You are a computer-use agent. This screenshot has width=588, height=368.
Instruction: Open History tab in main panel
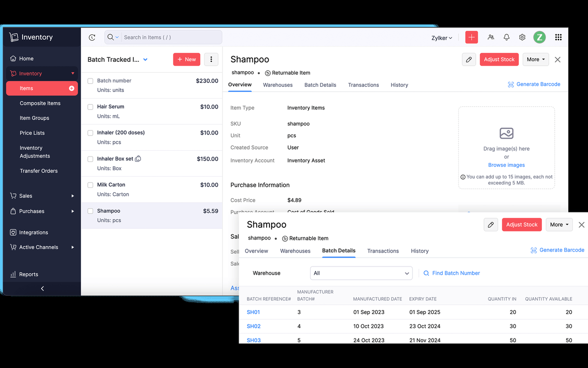(399, 85)
